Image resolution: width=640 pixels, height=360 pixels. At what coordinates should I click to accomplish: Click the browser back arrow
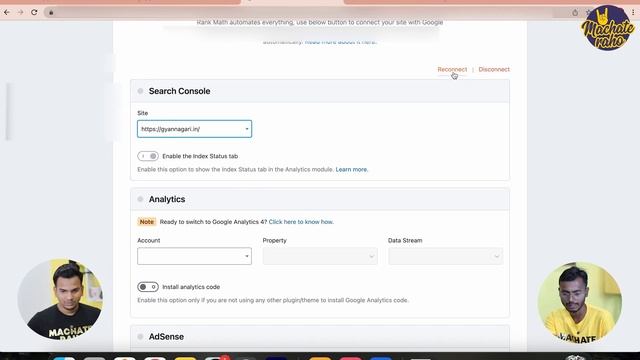(x=7, y=12)
